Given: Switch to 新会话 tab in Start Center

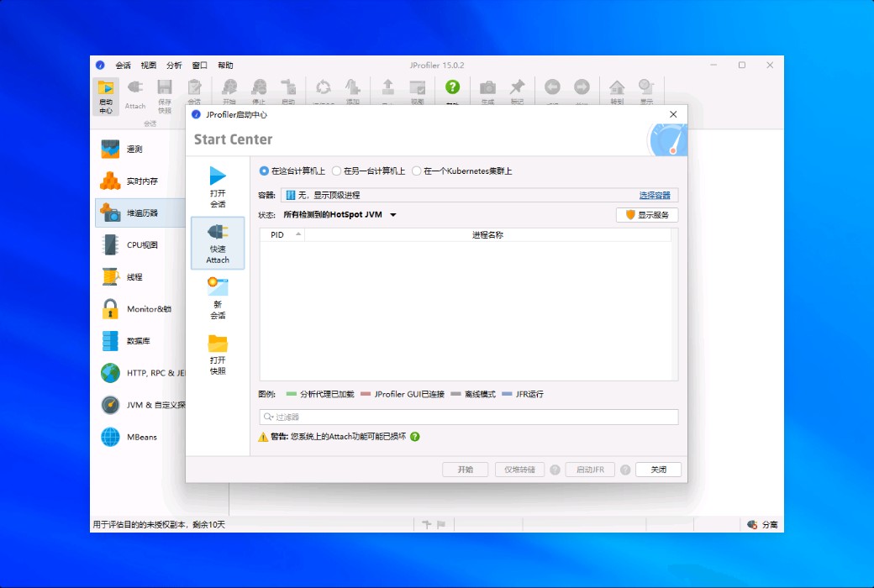Looking at the screenshot, I should coord(218,299).
